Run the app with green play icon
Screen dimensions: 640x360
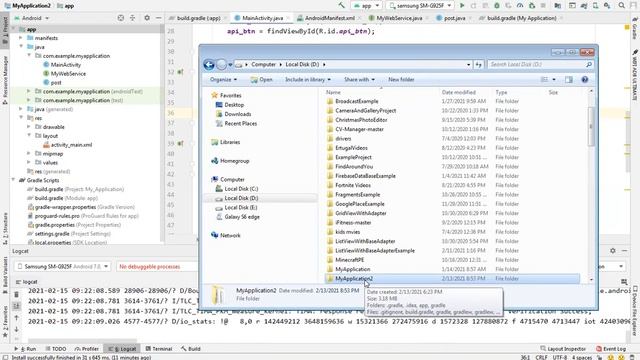pos(462,6)
